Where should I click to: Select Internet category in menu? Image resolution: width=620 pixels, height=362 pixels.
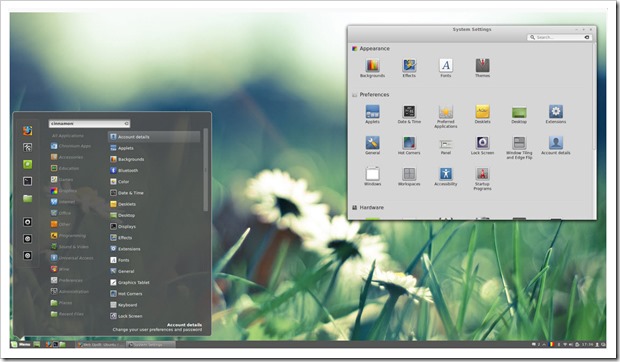63,202
